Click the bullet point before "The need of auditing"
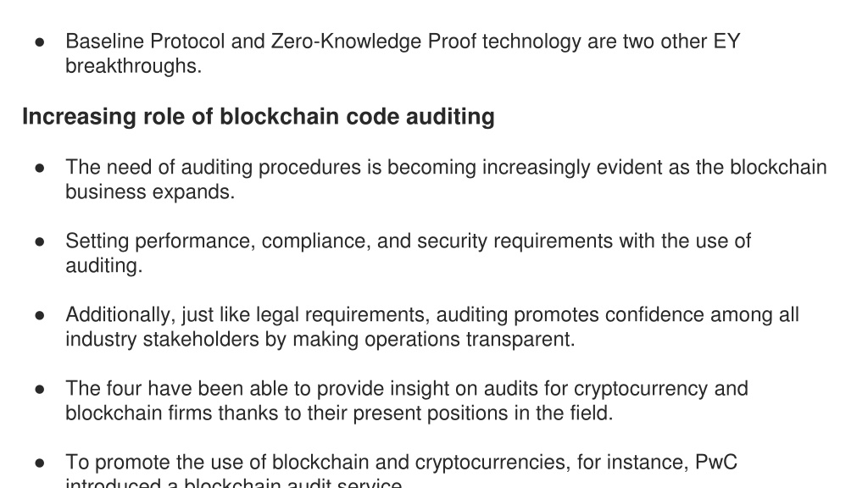The image size is (868, 488). (39, 168)
